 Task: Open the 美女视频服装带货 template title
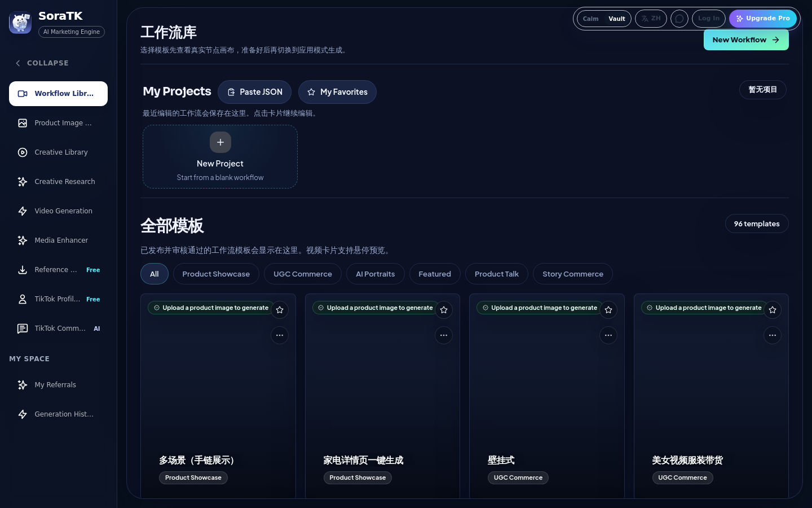coord(687,461)
